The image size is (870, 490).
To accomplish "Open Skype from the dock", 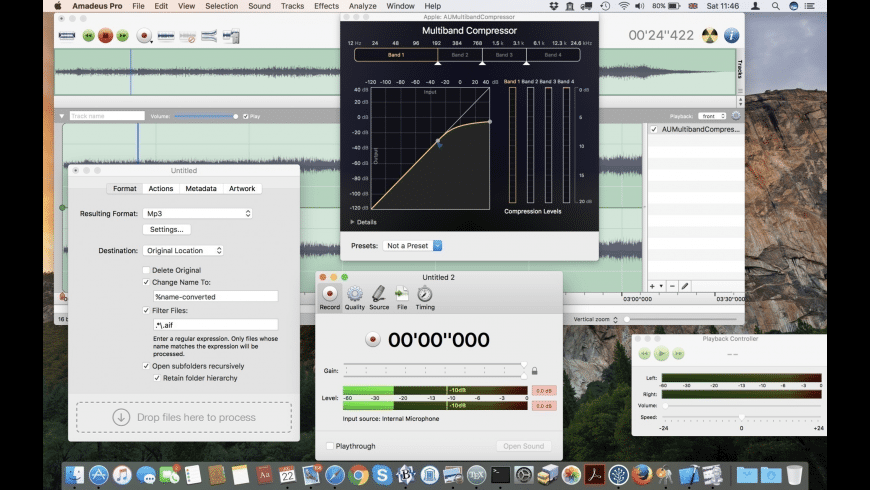I will [x=382, y=475].
